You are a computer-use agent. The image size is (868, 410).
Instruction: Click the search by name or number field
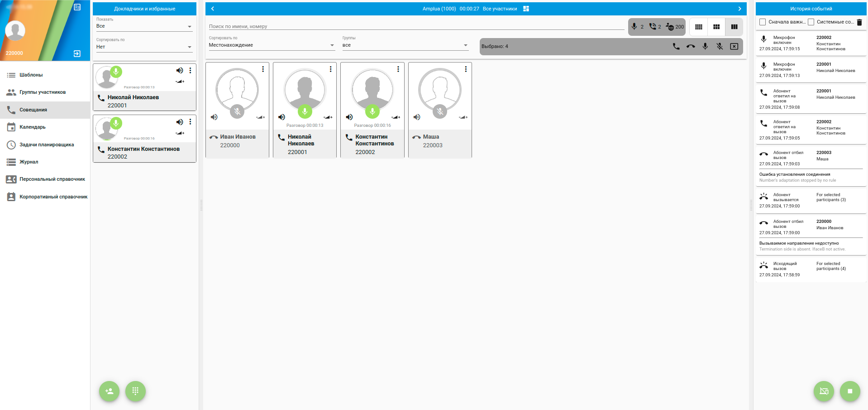pyautogui.click(x=416, y=26)
